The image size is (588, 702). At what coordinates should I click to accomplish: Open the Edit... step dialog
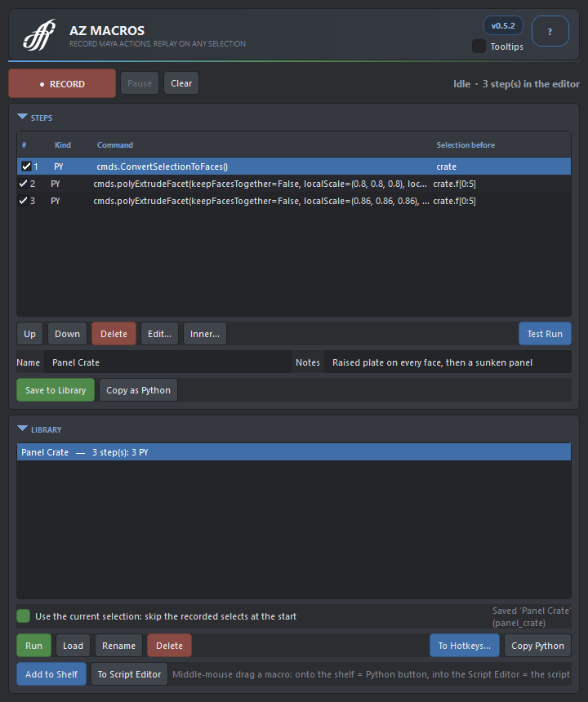tap(159, 334)
